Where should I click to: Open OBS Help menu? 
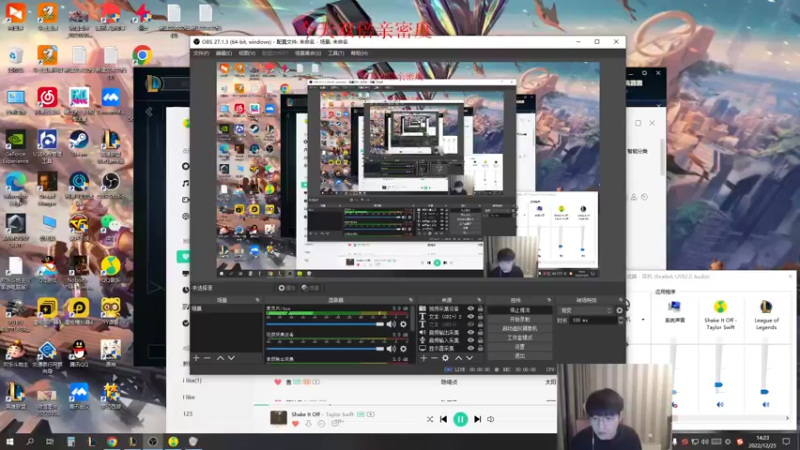pyautogui.click(x=359, y=53)
